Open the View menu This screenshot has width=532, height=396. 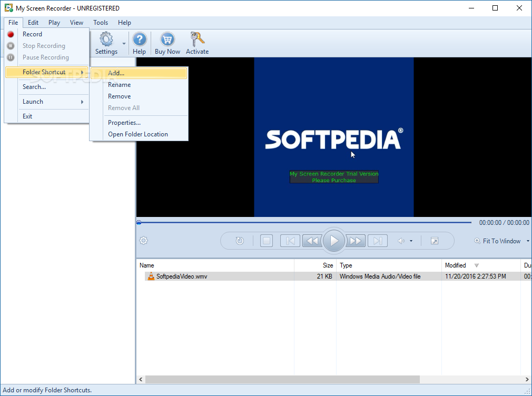[76, 23]
